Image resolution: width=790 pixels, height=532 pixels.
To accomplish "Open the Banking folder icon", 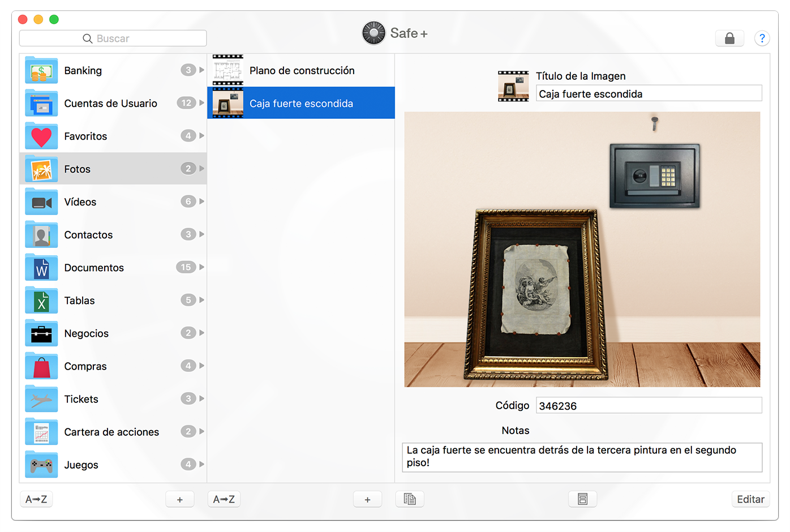I will click(x=41, y=70).
